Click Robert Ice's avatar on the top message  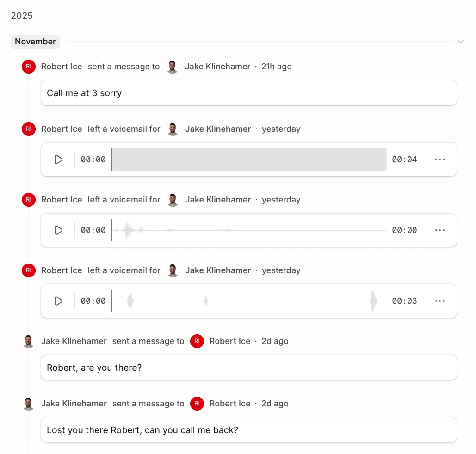[28, 66]
